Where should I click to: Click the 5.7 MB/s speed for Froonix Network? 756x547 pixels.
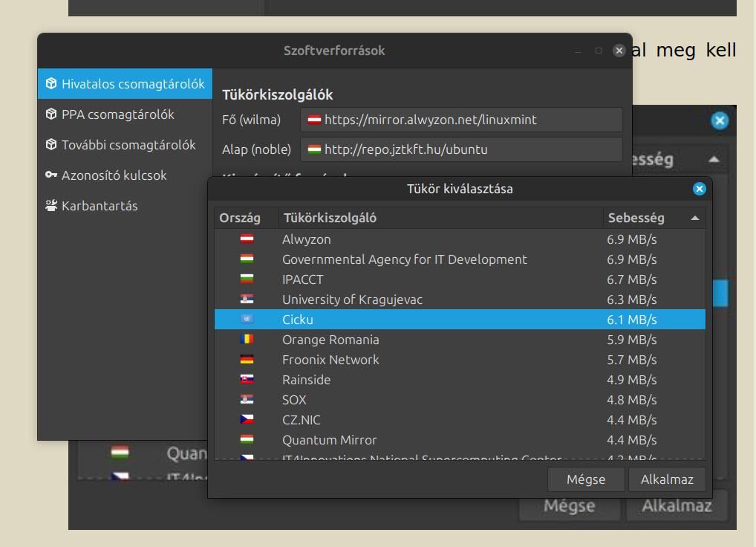point(631,360)
